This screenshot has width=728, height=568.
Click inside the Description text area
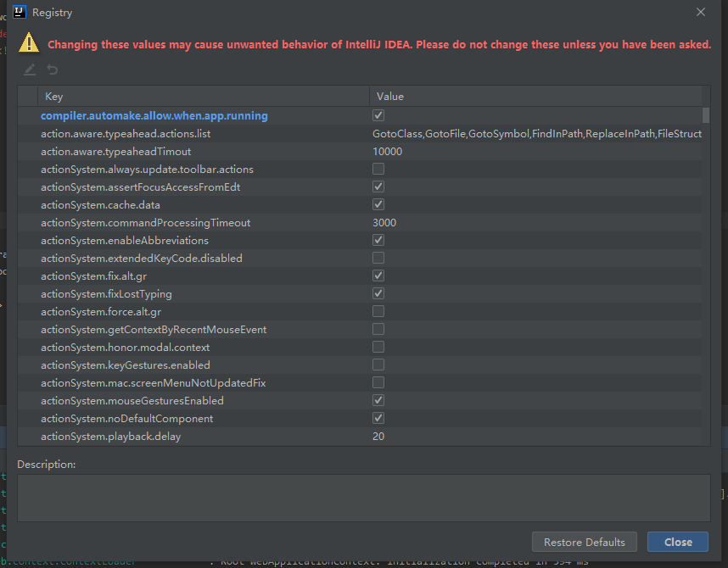point(363,498)
